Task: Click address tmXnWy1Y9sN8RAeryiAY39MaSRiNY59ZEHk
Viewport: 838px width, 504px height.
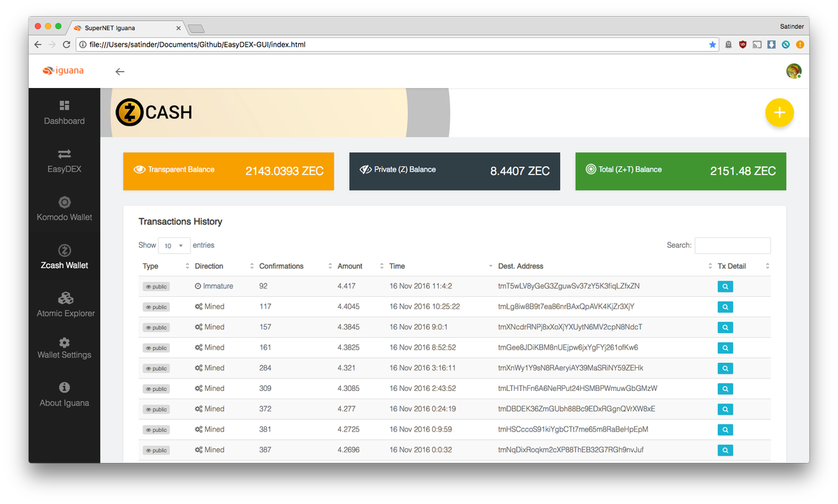Action: (571, 368)
